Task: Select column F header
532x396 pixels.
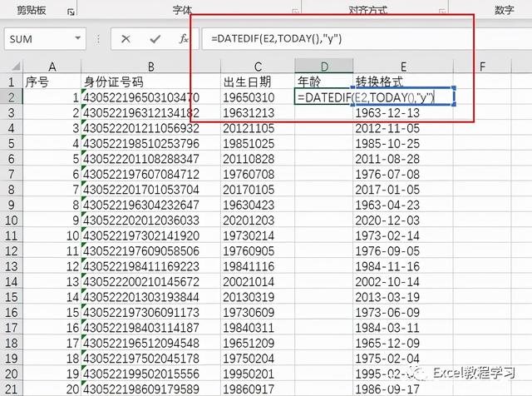Action: [482, 67]
